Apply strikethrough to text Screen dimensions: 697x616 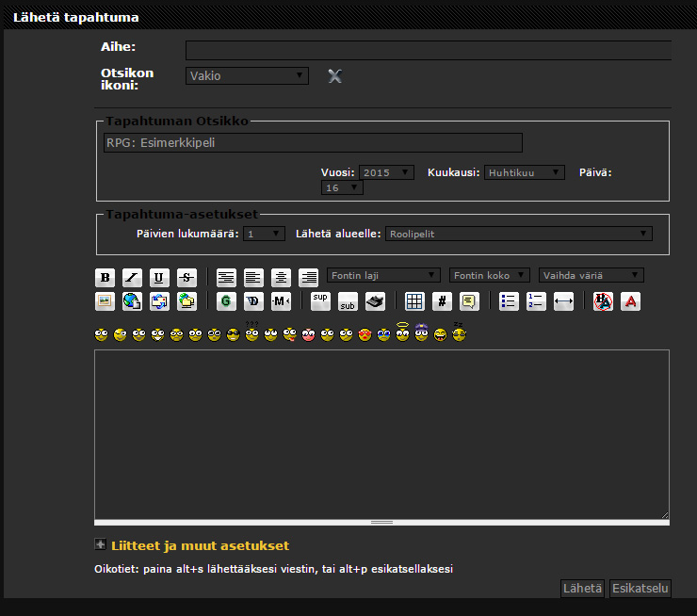coord(186,277)
